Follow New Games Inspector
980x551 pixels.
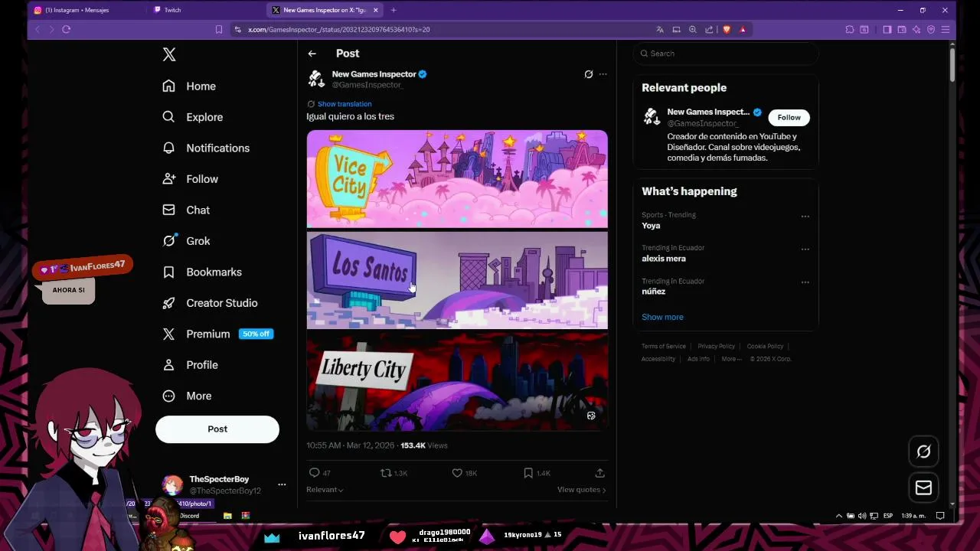tap(789, 117)
